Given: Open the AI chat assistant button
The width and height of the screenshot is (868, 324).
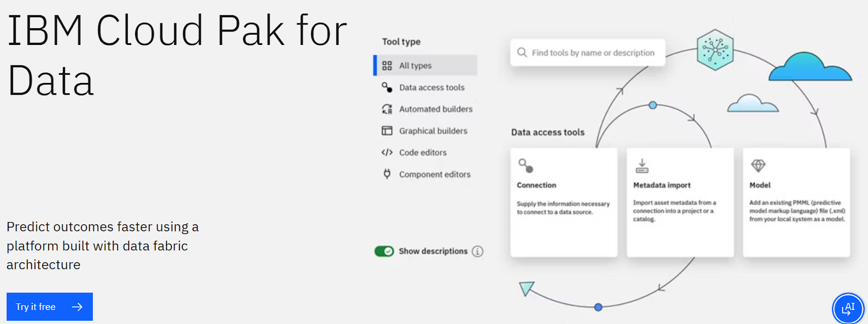Looking at the screenshot, I should 848,308.
